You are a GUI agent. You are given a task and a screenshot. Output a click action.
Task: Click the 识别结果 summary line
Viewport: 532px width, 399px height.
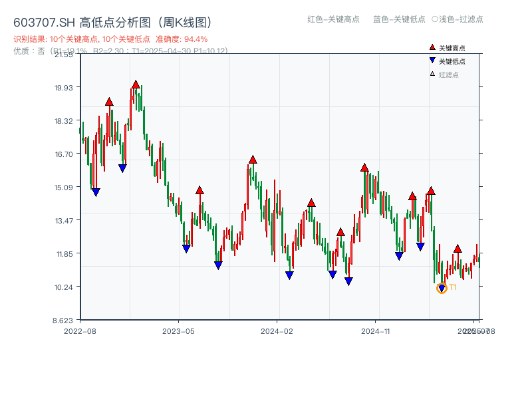tap(80, 39)
